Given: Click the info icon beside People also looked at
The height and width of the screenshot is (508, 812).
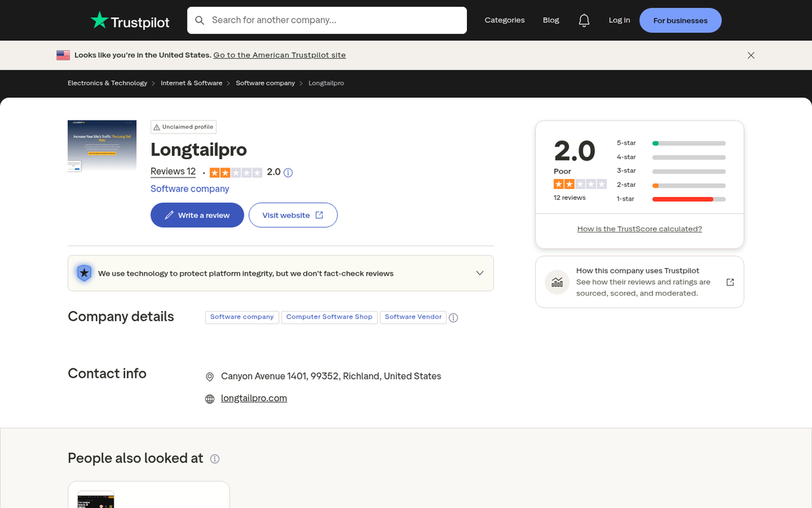Looking at the screenshot, I should point(215,459).
